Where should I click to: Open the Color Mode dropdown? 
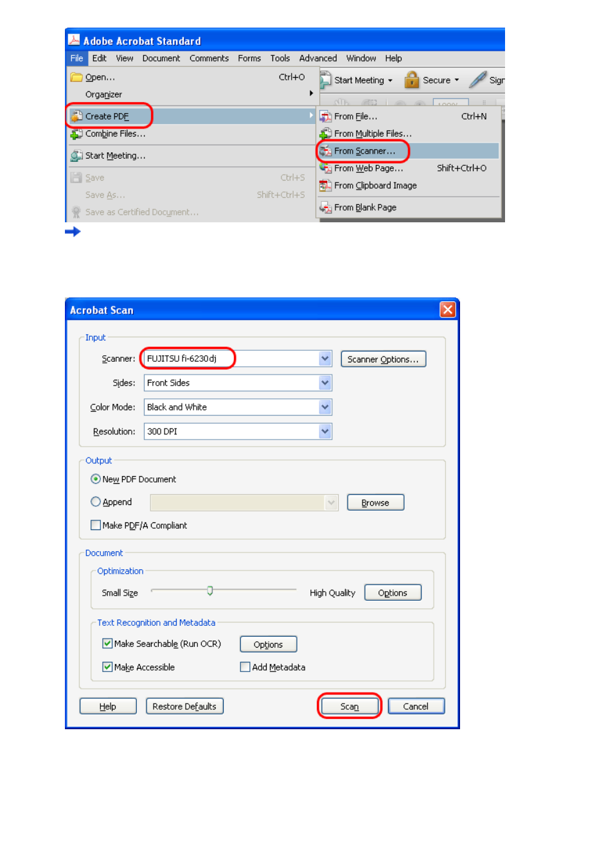[x=325, y=407]
